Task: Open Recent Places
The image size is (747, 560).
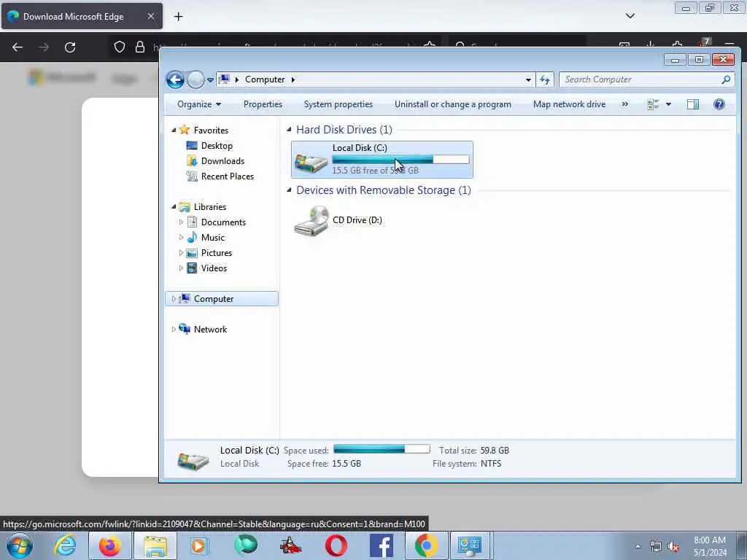Action: pyautogui.click(x=228, y=176)
